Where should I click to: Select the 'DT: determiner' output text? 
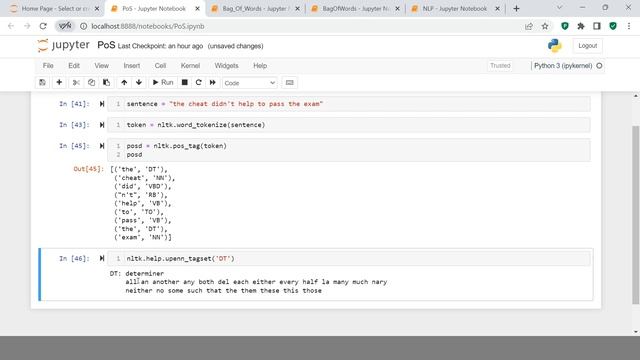tap(137, 273)
